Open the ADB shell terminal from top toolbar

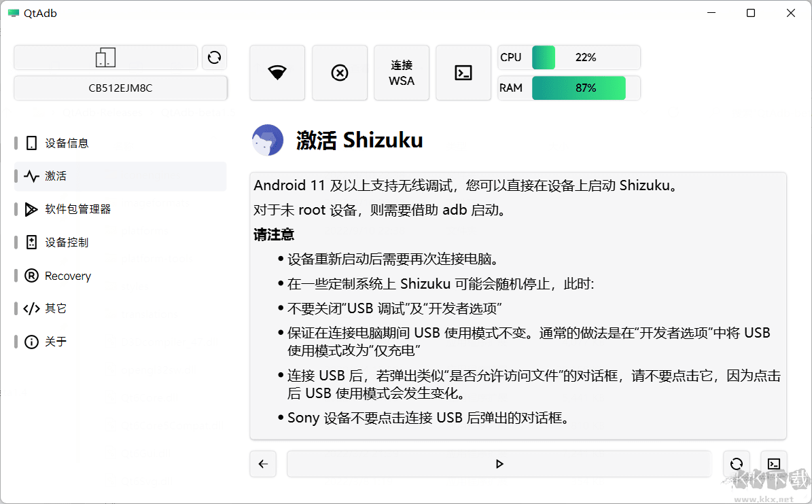tap(463, 72)
